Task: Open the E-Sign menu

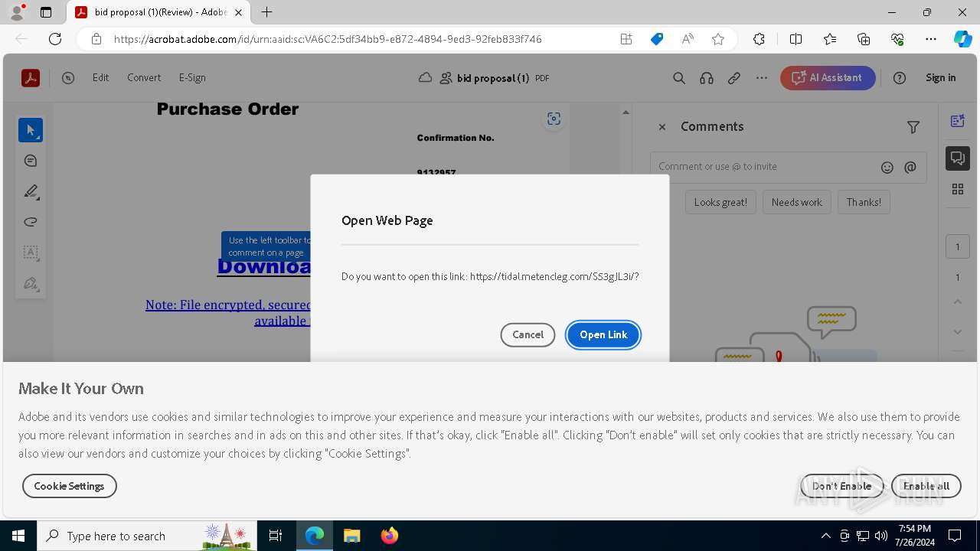Action: point(192,77)
